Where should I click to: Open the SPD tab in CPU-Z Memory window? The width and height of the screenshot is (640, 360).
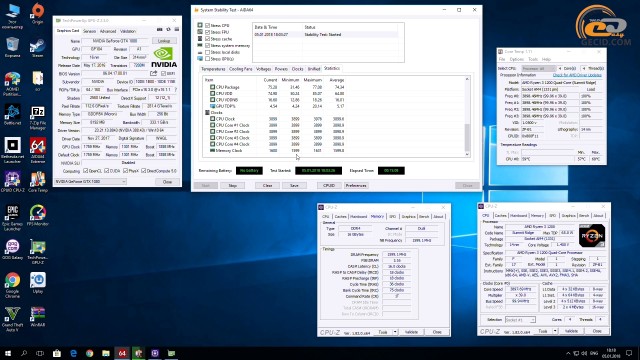point(393,216)
